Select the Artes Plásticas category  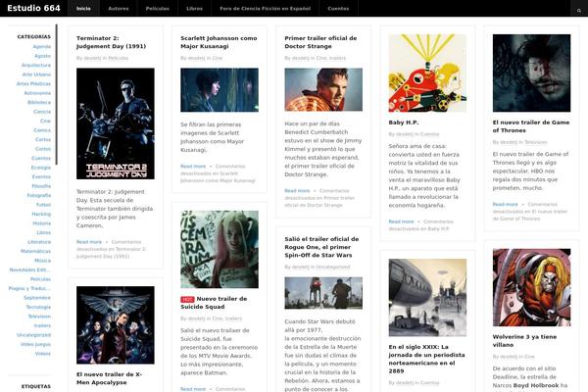tap(33, 83)
